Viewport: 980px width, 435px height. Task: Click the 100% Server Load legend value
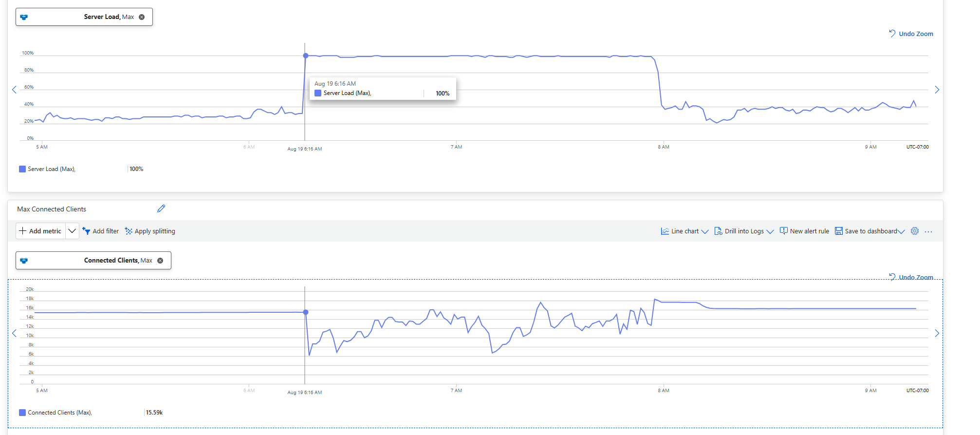click(x=136, y=169)
